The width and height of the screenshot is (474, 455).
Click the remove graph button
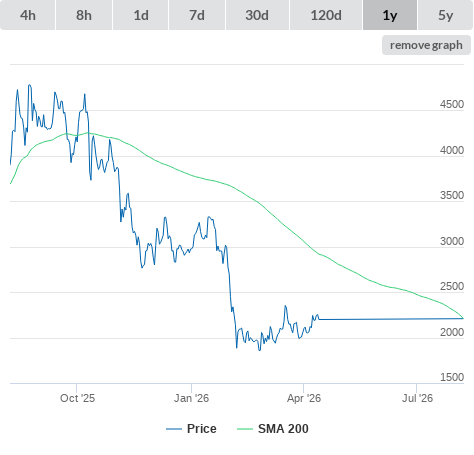[x=426, y=45]
